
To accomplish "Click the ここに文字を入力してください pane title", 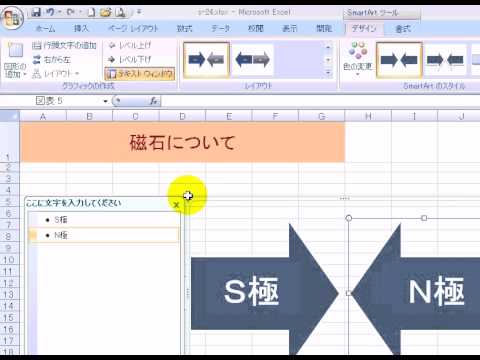I will [x=73, y=203].
